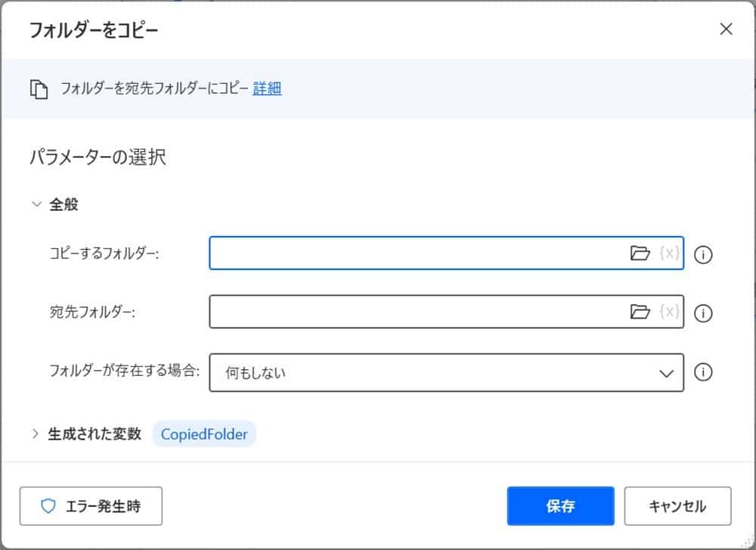Collapse the 全般 section

pos(36,204)
